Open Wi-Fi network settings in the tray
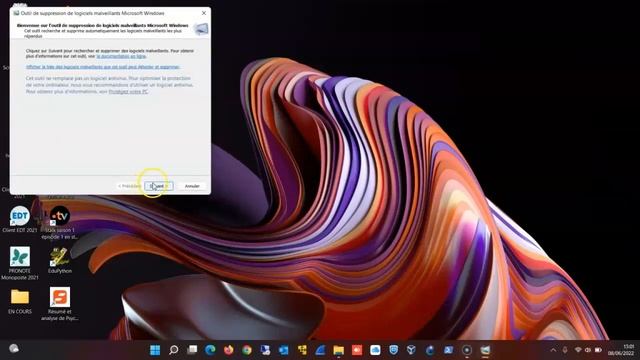Image resolution: width=640 pixels, height=360 pixels. point(578,350)
